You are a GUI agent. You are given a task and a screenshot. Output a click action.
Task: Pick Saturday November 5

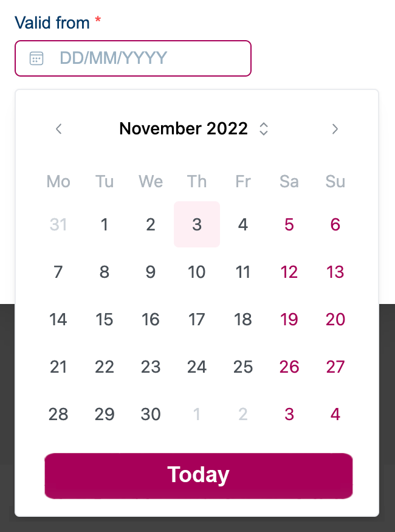tap(289, 224)
